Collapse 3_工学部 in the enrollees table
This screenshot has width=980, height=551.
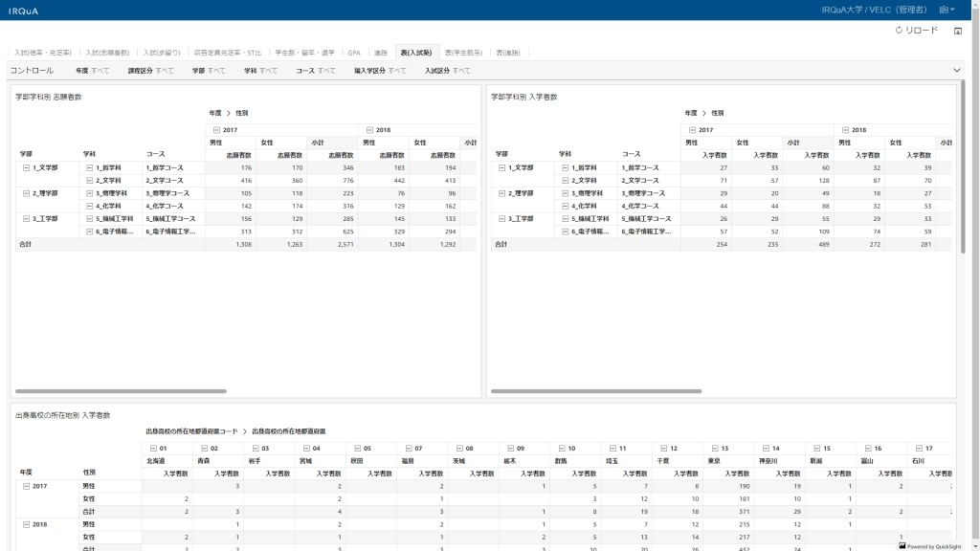tap(502, 219)
